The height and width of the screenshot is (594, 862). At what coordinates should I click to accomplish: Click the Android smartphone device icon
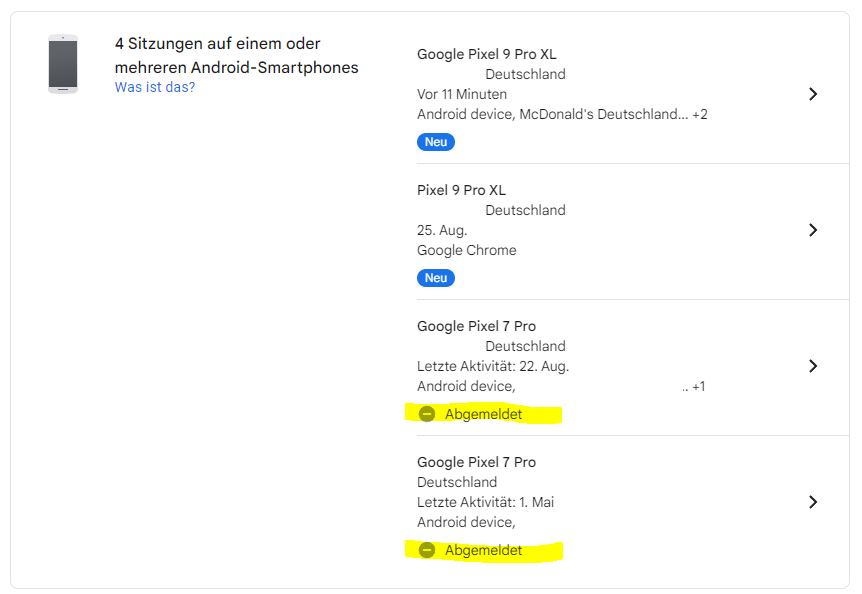point(63,64)
